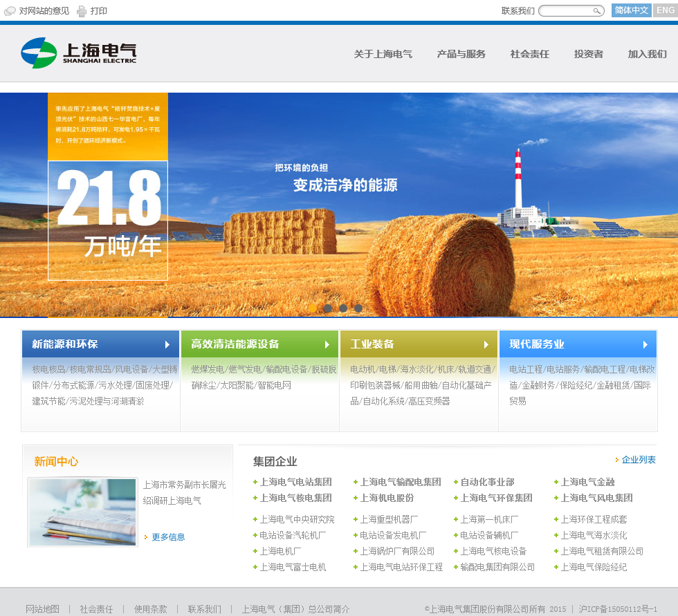678x616 pixels.
Task: Open 上海电气保险经纪 company link
Action: coord(594,567)
